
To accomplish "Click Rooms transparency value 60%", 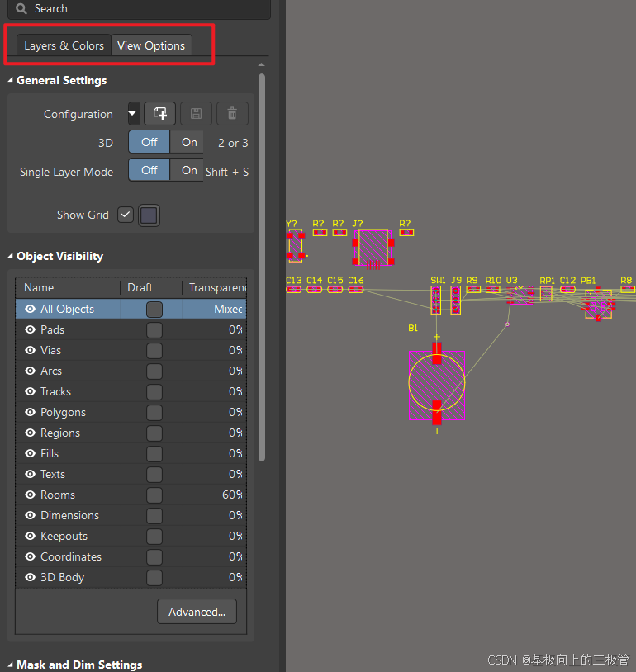I will pos(232,495).
